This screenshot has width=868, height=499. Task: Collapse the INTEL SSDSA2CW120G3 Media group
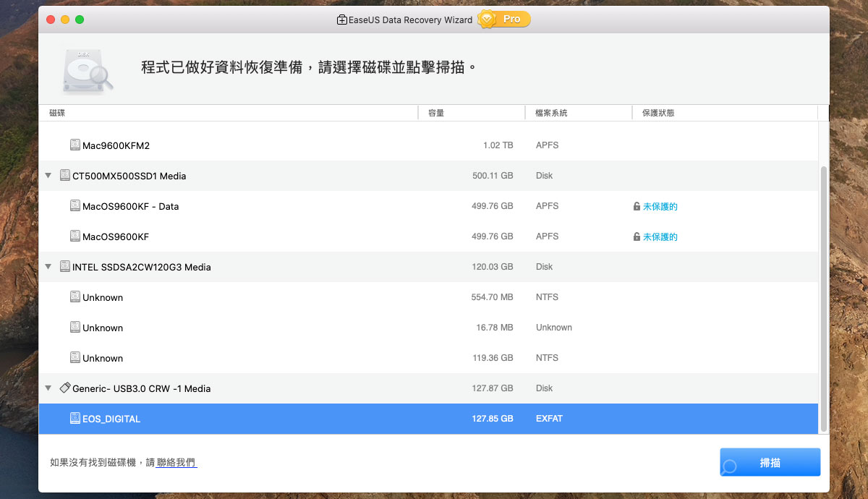point(48,267)
